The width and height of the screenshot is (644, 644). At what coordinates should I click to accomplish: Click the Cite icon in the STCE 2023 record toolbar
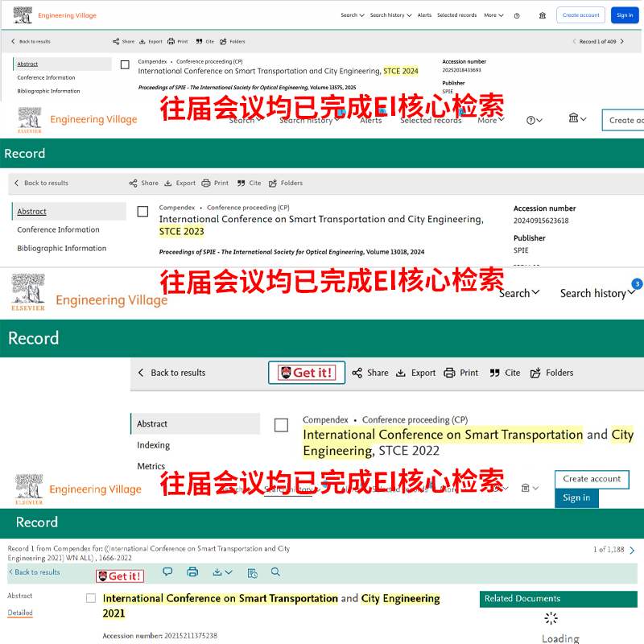(x=241, y=184)
